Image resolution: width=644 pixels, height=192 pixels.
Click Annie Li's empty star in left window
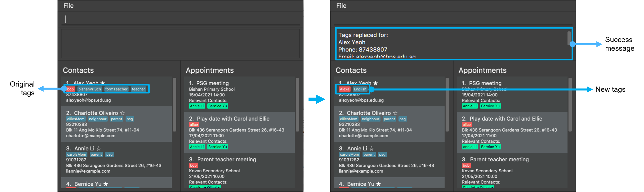pyautogui.click(x=99, y=148)
